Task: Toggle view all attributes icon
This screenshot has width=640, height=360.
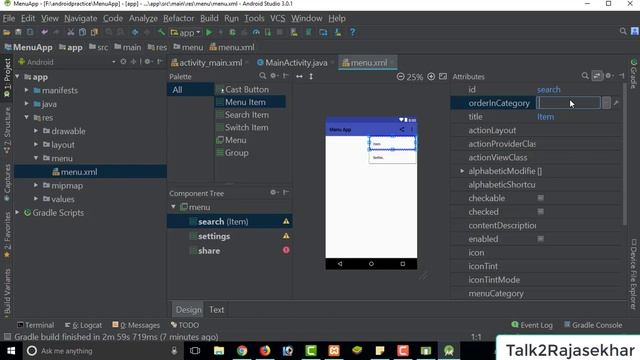Action: (x=597, y=76)
